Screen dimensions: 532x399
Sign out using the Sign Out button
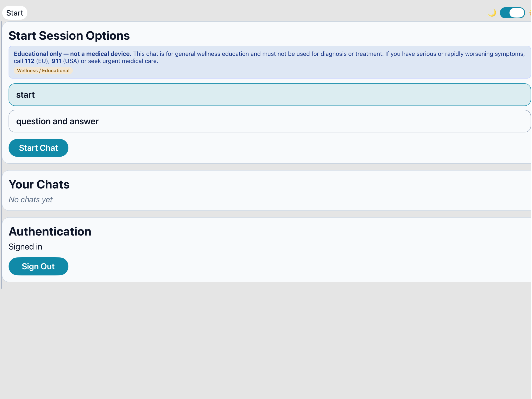click(38, 266)
